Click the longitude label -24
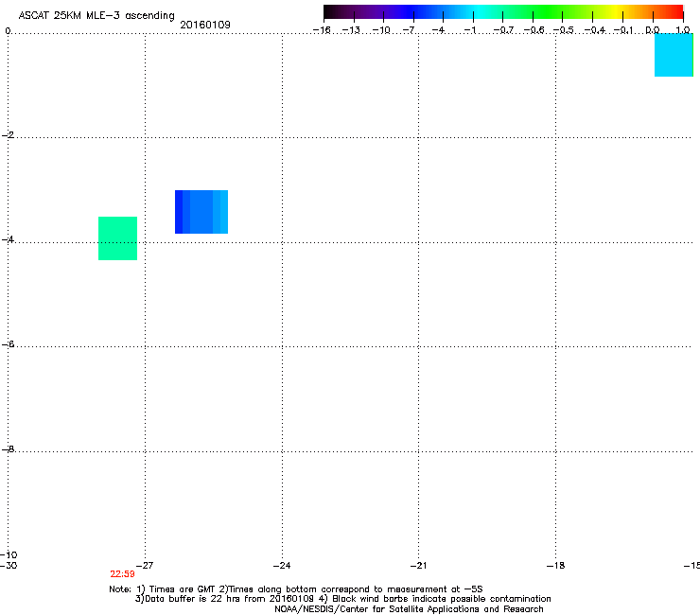Viewport: 700px width, 615px height. click(x=282, y=566)
